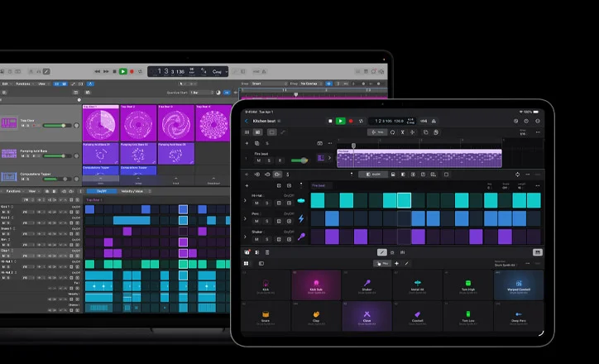Click the Trap Door track icon on Mac

click(x=9, y=122)
